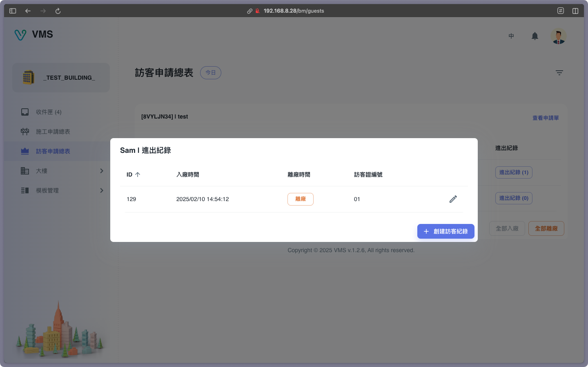Go to 施工申請總表 in the sidebar
The height and width of the screenshot is (367, 588).
tap(53, 132)
